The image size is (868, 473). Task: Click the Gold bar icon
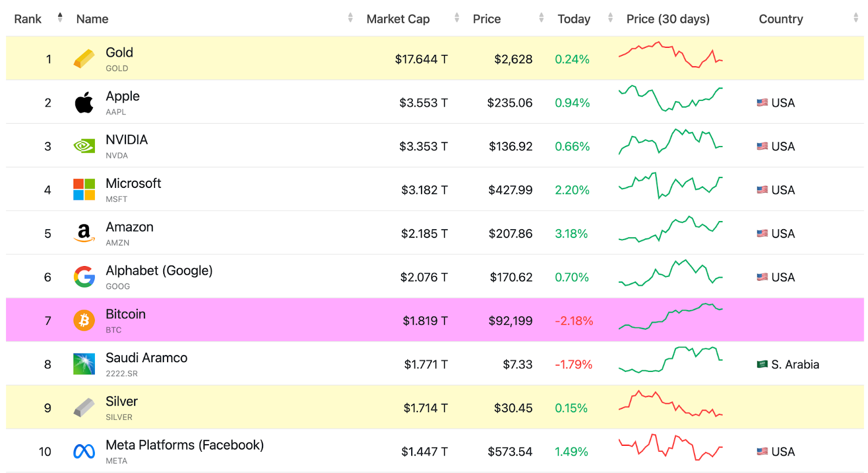[x=84, y=59]
